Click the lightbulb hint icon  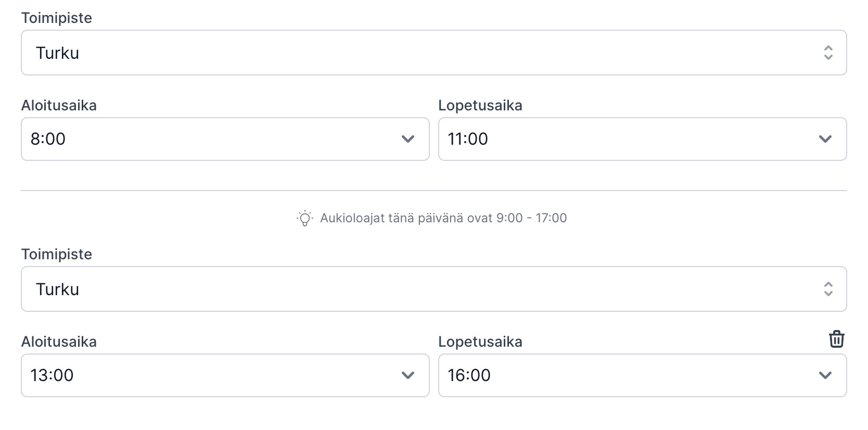tap(305, 218)
